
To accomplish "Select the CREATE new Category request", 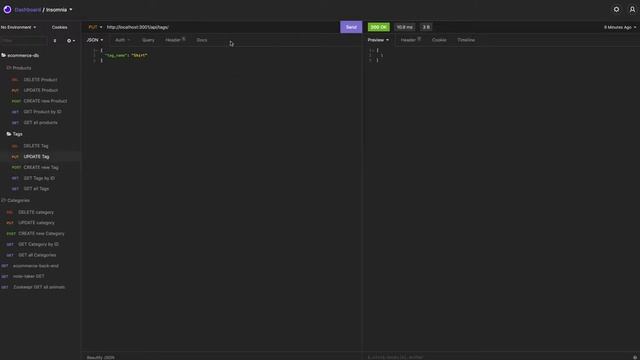I will [40, 233].
